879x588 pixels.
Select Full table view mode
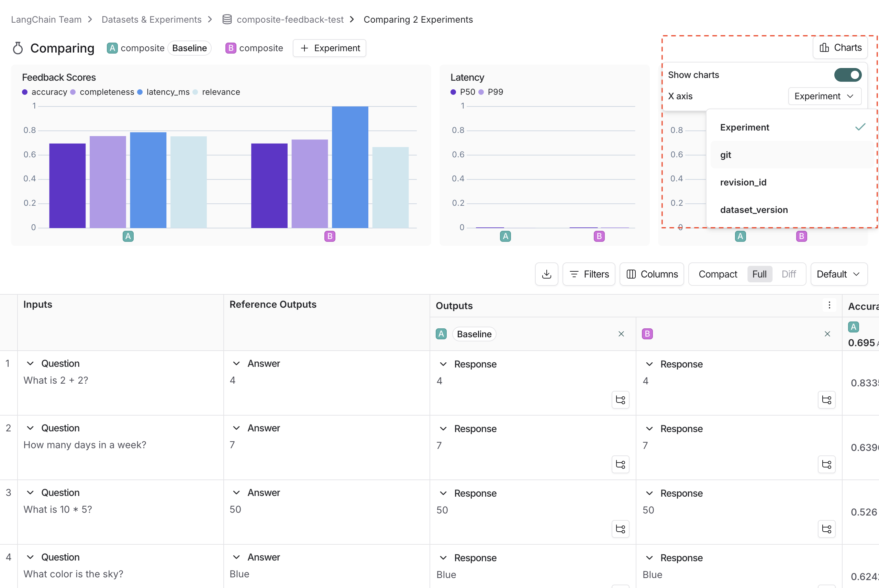click(x=759, y=274)
